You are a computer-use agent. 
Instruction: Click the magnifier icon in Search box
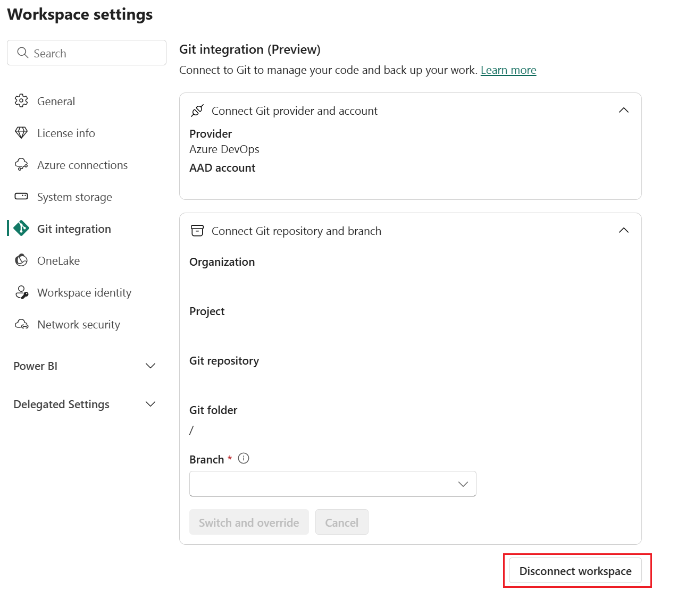[22, 53]
